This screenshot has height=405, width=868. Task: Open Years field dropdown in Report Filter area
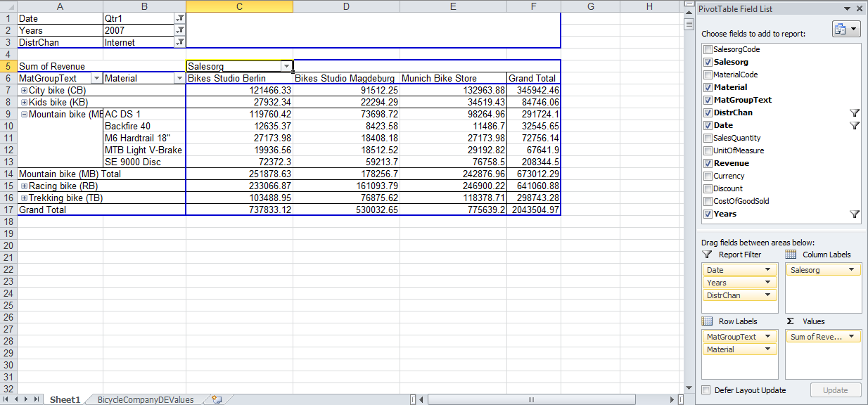click(x=769, y=283)
